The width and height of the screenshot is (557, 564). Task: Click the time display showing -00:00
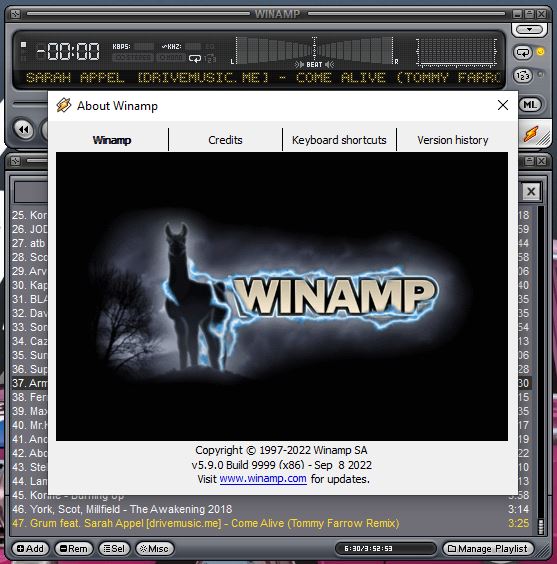(x=68, y=51)
